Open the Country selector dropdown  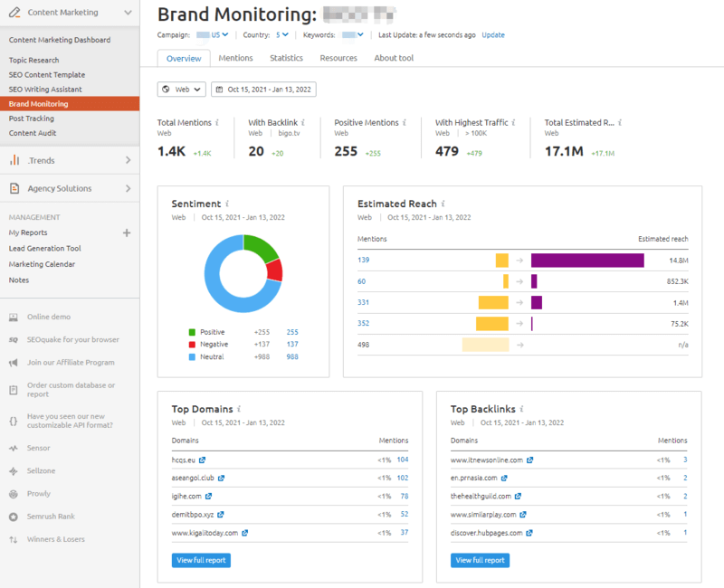281,35
